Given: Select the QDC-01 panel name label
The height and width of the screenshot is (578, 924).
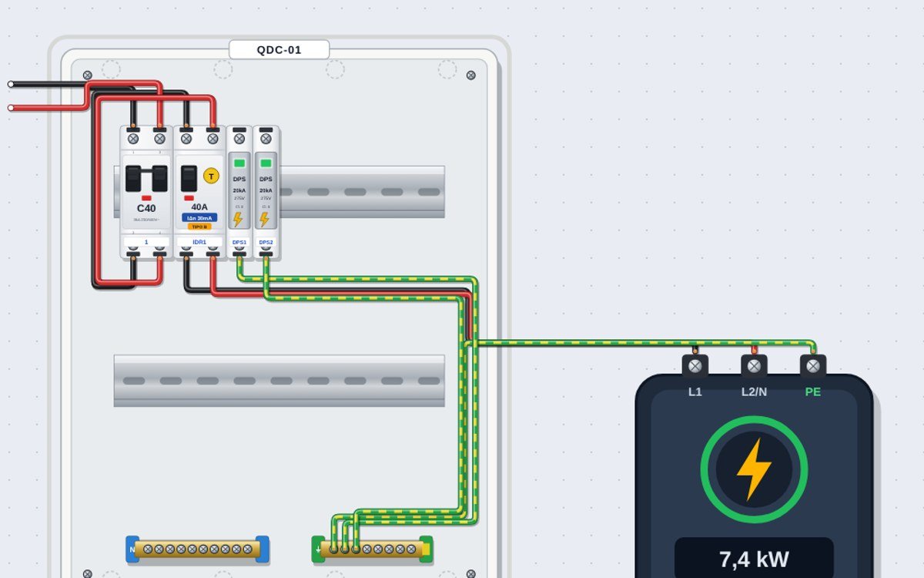Looking at the screenshot, I should pos(279,50).
